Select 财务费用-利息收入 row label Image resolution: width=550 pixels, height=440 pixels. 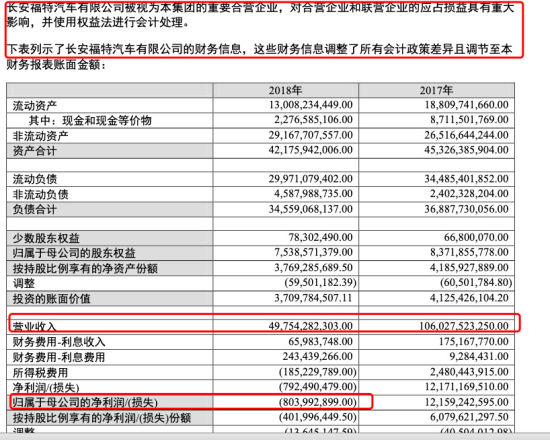click(x=59, y=342)
